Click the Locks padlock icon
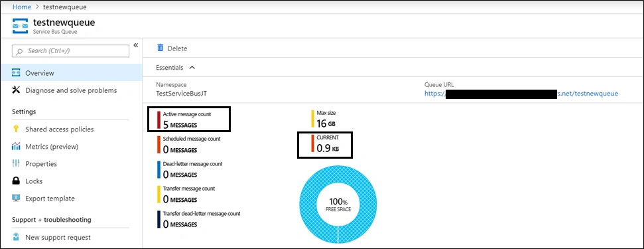The height and width of the screenshot is (249, 644). click(16, 181)
